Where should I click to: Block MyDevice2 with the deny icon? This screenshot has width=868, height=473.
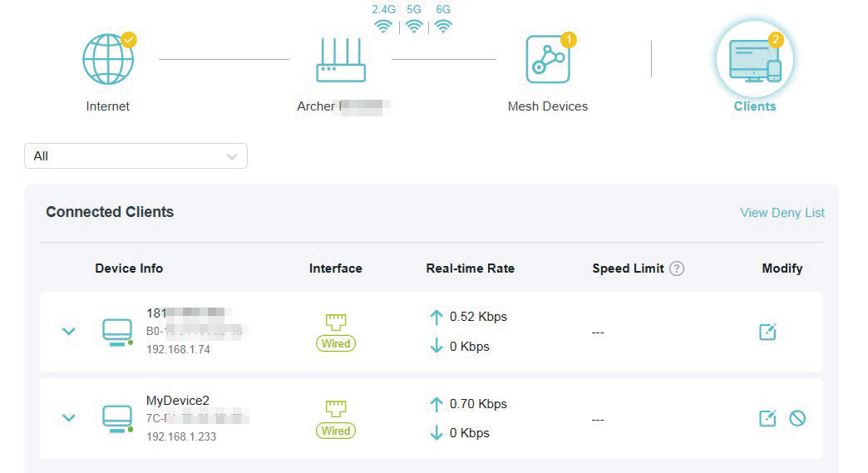[797, 418]
